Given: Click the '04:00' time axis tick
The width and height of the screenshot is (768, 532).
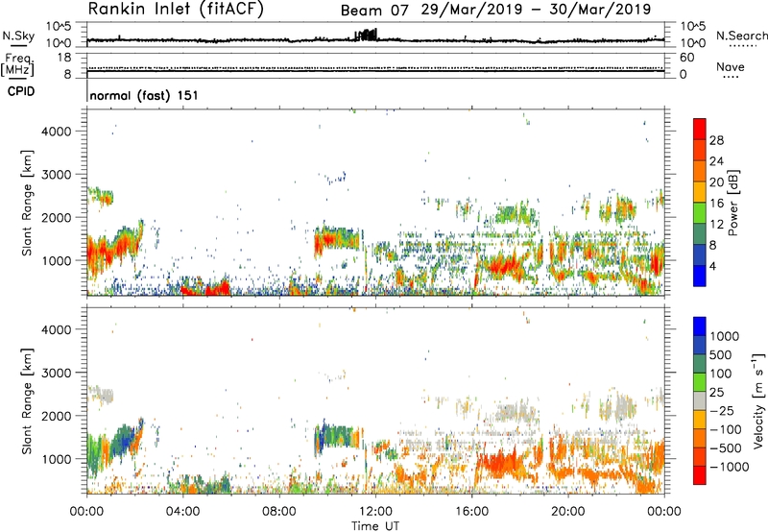Looking at the screenshot, I should 183,512.
